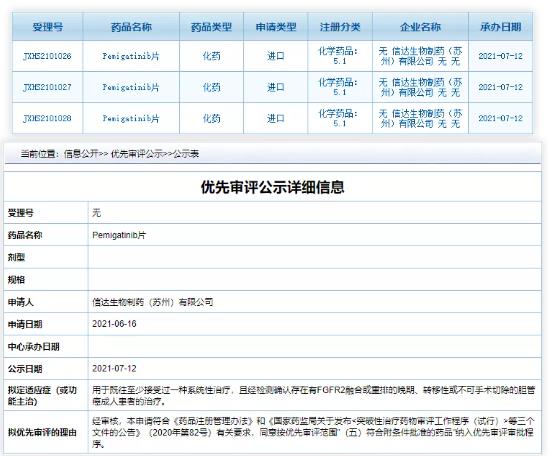The image size is (548, 456).
Task: Click the 拟定适应症（或功能主治）label
Action: pyautogui.click(x=42, y=396)
